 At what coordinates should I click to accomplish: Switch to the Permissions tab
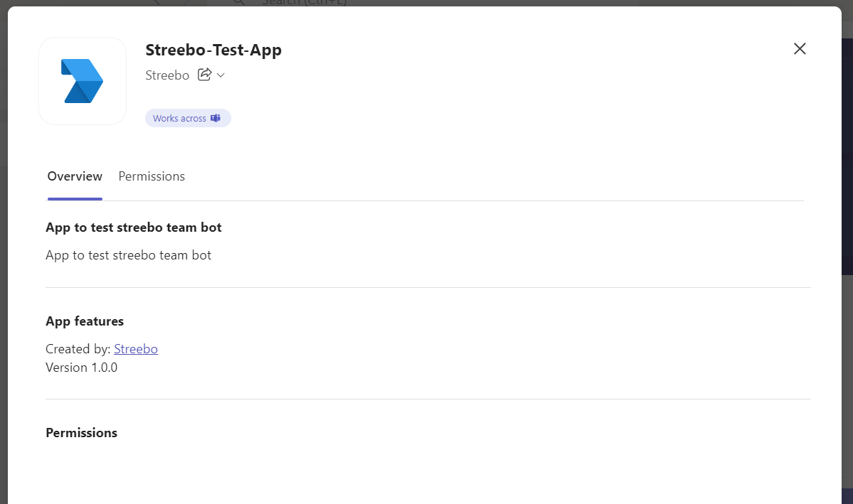point(152,176)
